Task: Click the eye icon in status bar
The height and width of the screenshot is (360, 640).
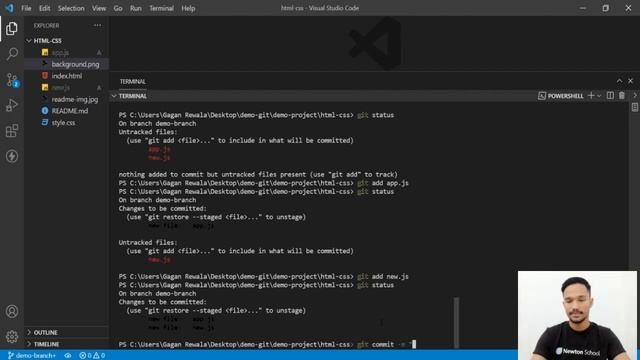Action: pyautogui.click(x=68, y=356)
